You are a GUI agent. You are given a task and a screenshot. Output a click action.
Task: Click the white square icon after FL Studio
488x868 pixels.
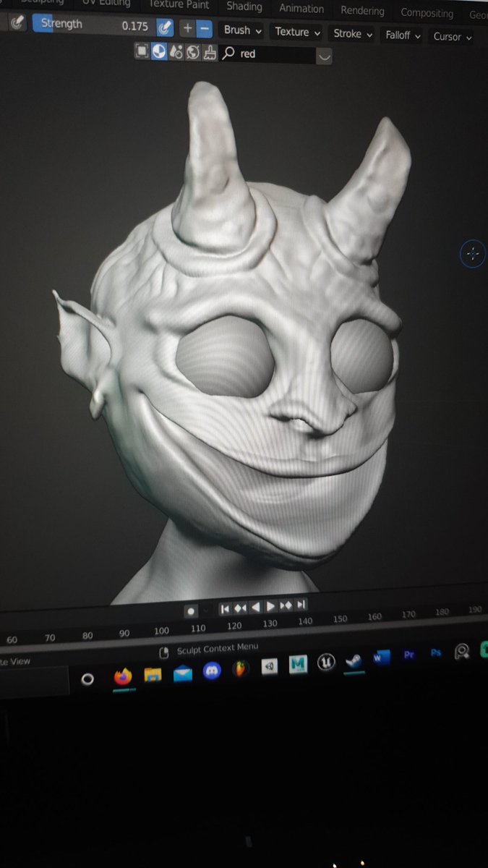(270, 667)
